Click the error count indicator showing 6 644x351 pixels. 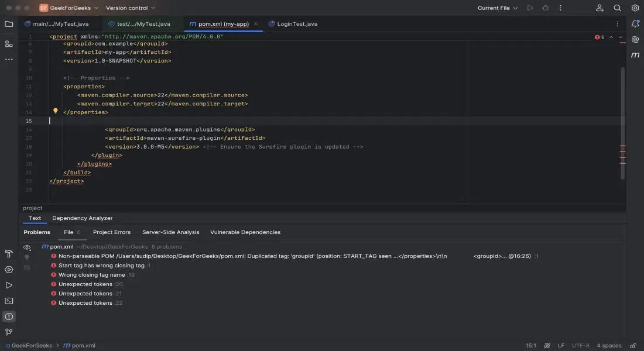click(600, 37)
